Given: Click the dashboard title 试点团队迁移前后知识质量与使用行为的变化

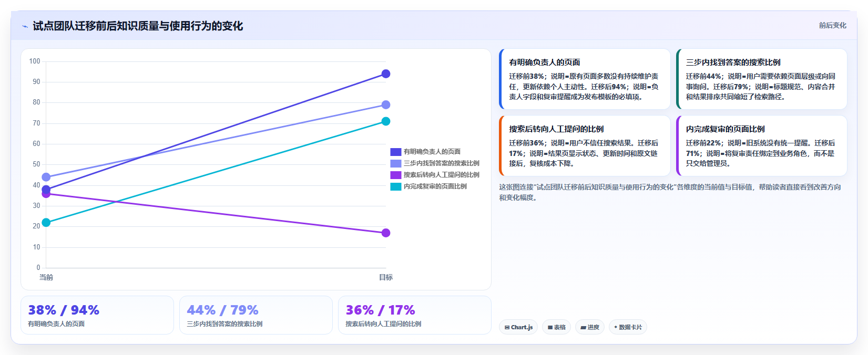Looking at the screenshot, I should click(x=138, y=26).
